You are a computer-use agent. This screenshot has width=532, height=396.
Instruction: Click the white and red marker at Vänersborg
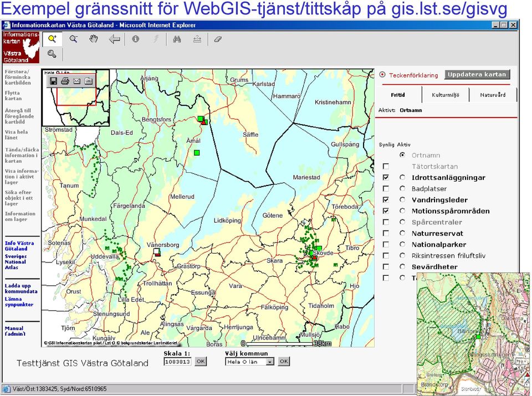pyautogui.click(x=157, y=251)
